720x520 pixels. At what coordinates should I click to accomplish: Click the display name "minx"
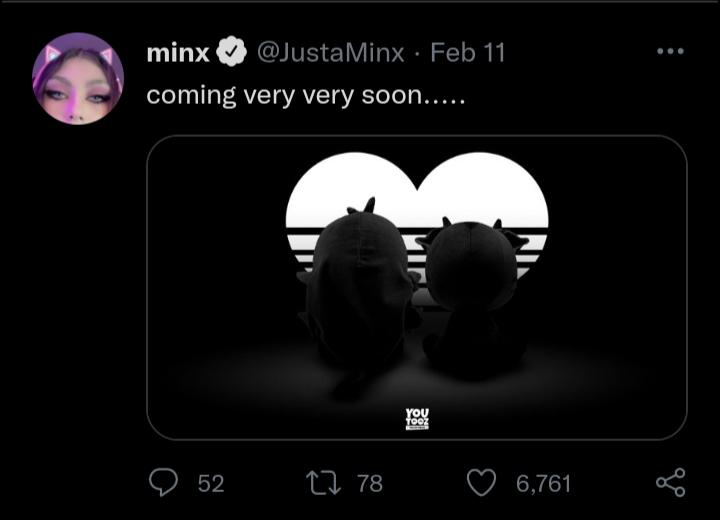[177, 53]
